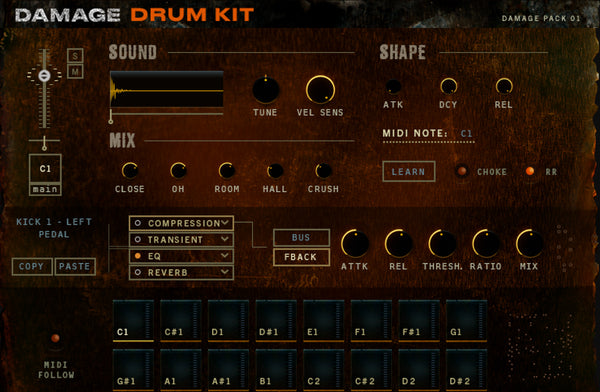Select the E1 drum pad

click(324, 321)
